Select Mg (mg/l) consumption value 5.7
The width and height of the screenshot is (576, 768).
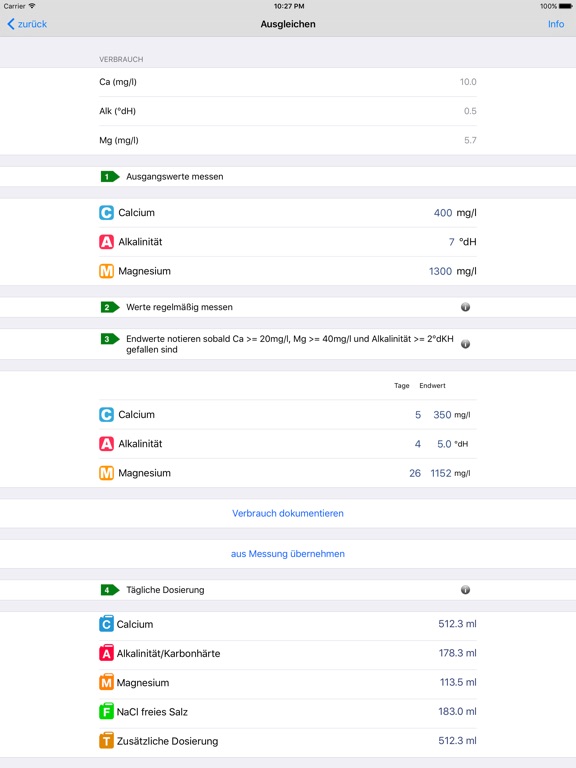point(470,141)
